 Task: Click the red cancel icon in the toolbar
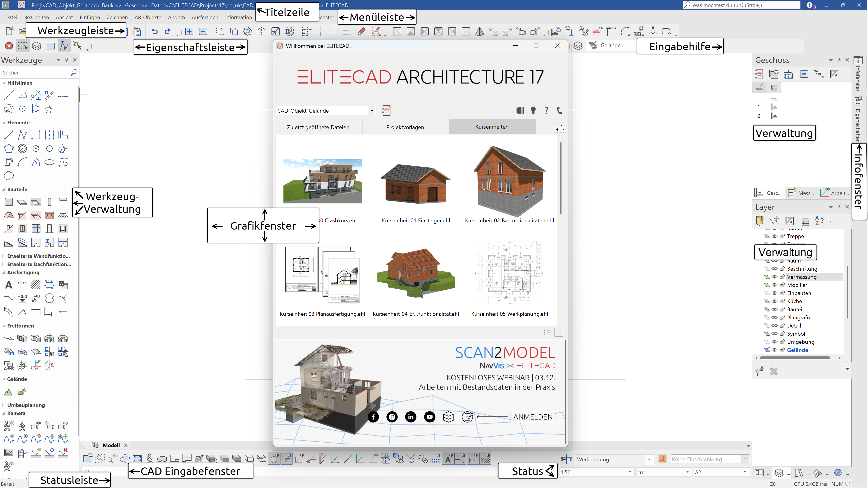tap(9, 46)
